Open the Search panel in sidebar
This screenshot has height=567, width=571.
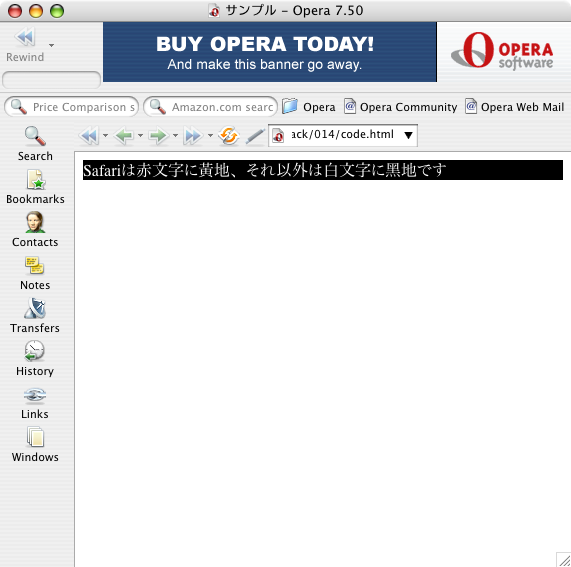click(x=35, y=144)
